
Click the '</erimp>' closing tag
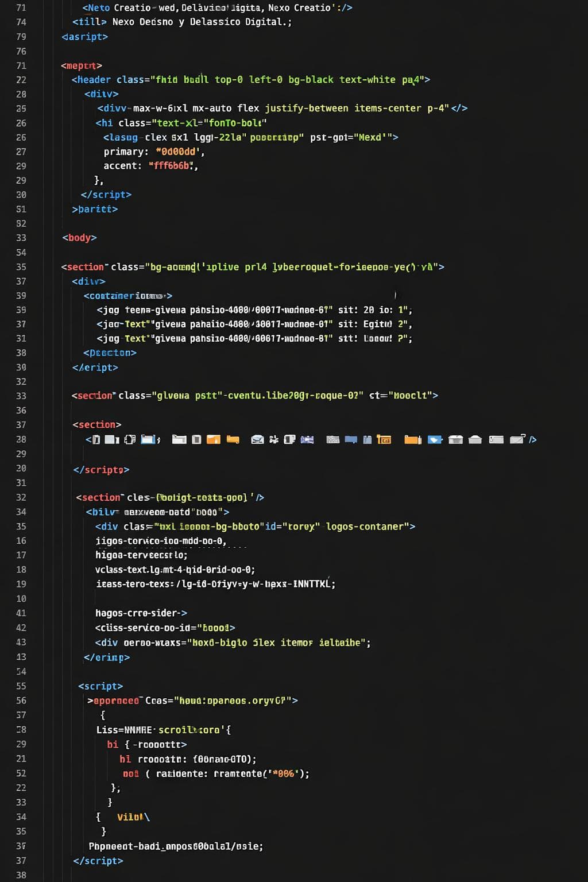pyautogui.click(x=107, y=657)
